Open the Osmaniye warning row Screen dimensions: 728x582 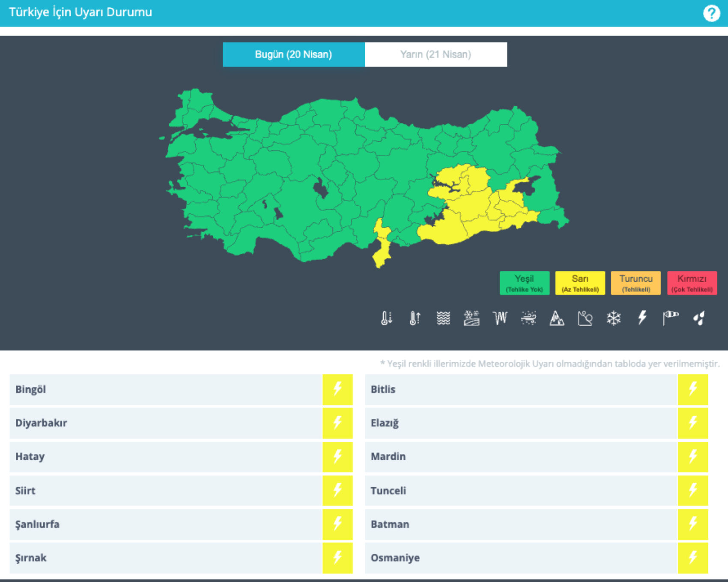pos(521,558)
